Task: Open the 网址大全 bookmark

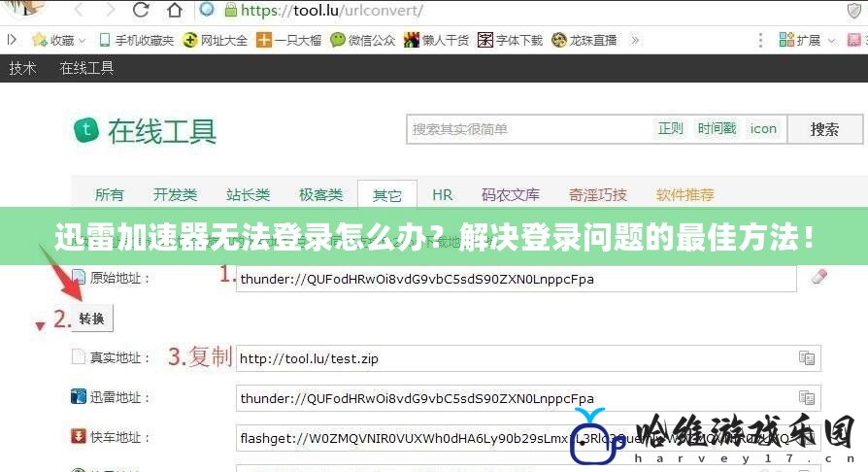Action: [x=216, y=41]
